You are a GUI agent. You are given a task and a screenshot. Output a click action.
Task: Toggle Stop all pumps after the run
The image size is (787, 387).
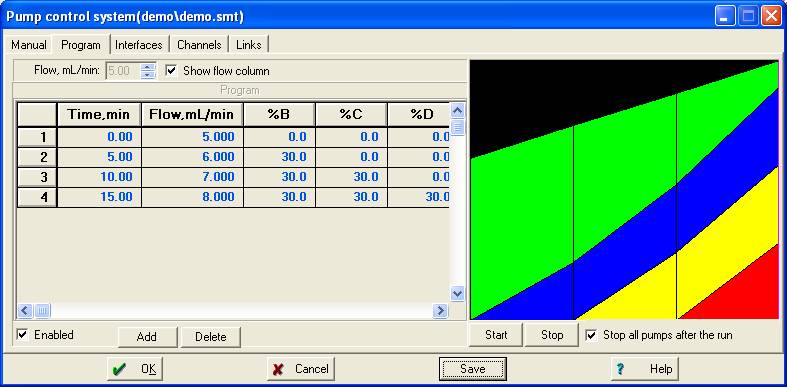[592, 335]
